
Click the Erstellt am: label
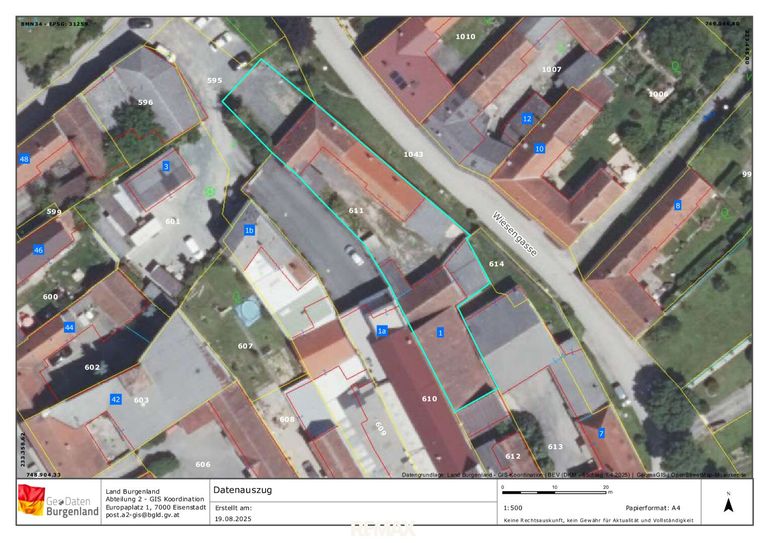point(233,508)
